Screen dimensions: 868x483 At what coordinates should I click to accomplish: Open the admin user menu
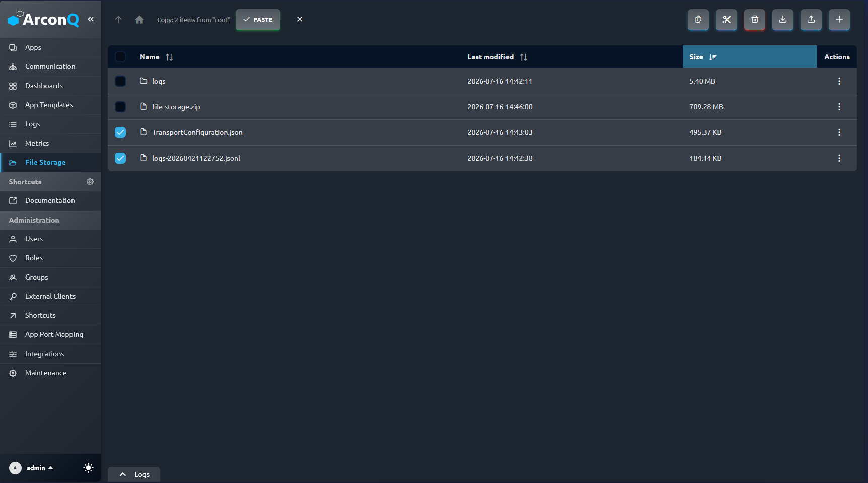[32, 468]
